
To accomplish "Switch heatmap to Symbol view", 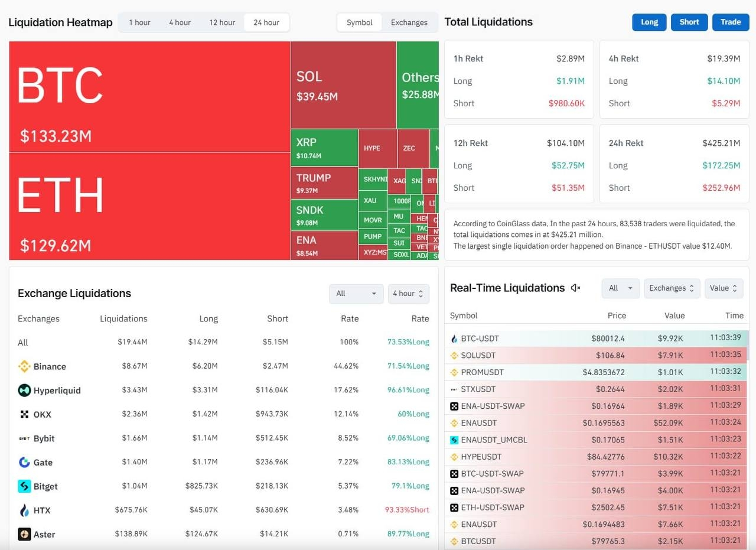I will coord(360,22).
